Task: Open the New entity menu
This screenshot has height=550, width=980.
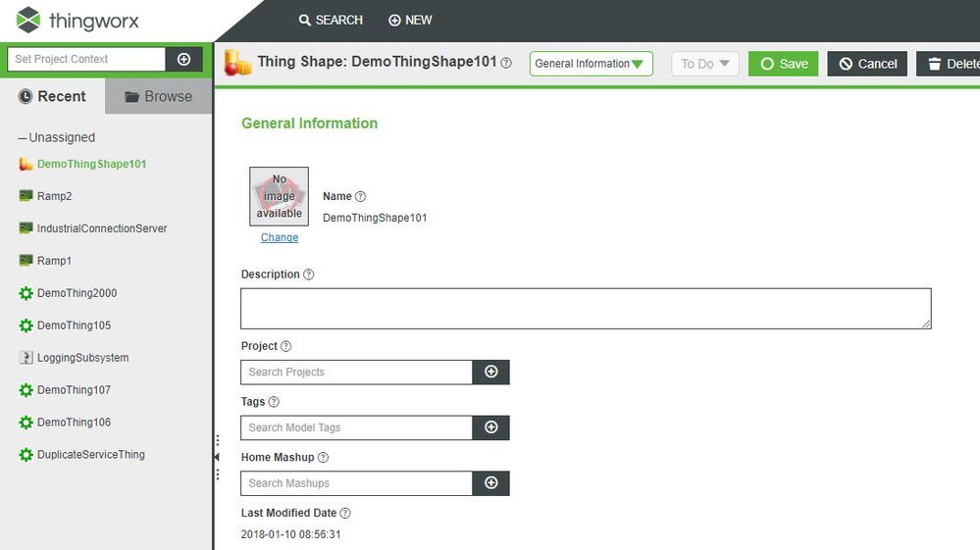Action: pyautogui.click(x=410, y=20)
